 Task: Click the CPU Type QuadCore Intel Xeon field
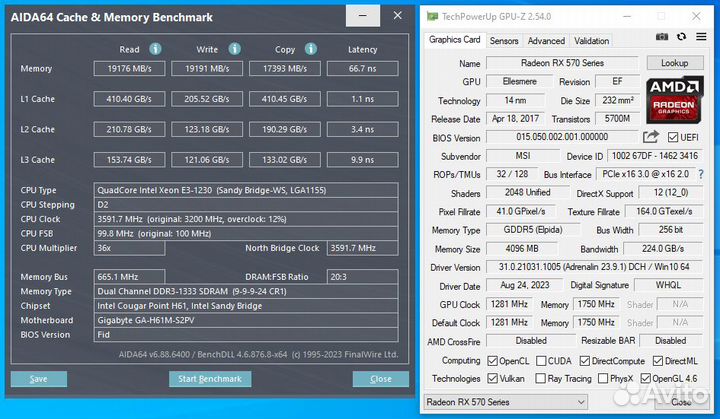point(246,190)
